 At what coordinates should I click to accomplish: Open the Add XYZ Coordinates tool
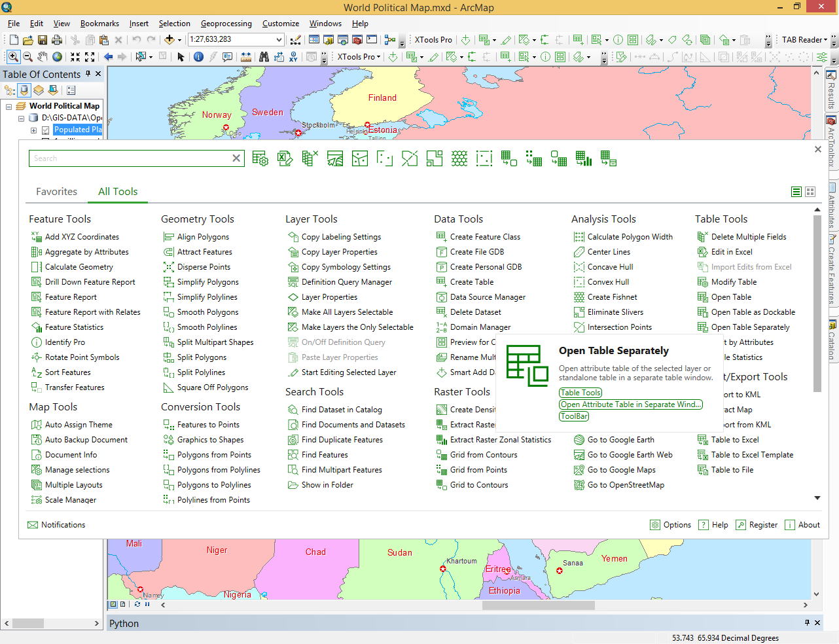tap(75, 237)
